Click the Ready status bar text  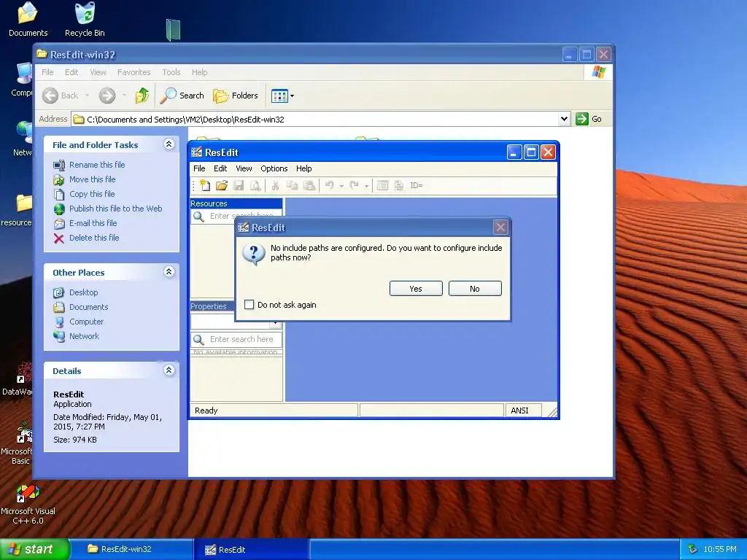[206, 411]
